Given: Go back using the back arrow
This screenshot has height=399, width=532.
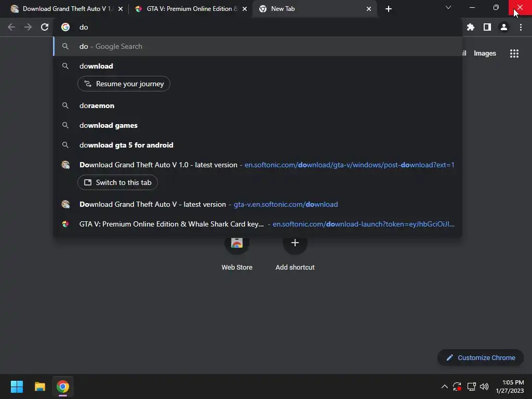Looking at the screenshot, I should click(11, 27).
